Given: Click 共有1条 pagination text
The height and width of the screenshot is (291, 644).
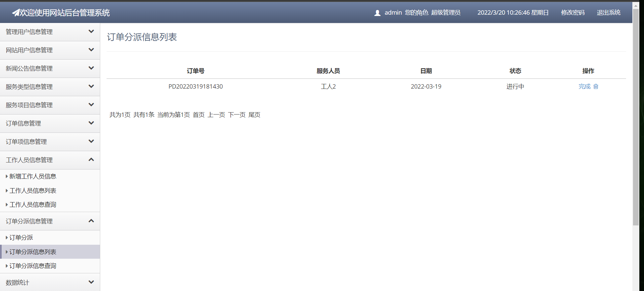Looking at the screenshot, I should click(x=144, y=115).
